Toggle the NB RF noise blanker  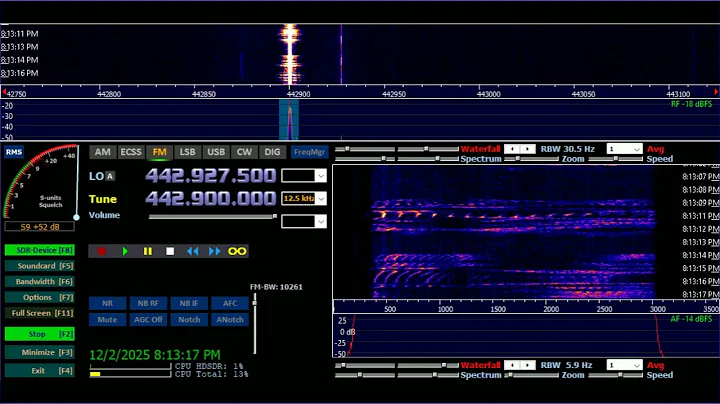[x=148, y=303]
